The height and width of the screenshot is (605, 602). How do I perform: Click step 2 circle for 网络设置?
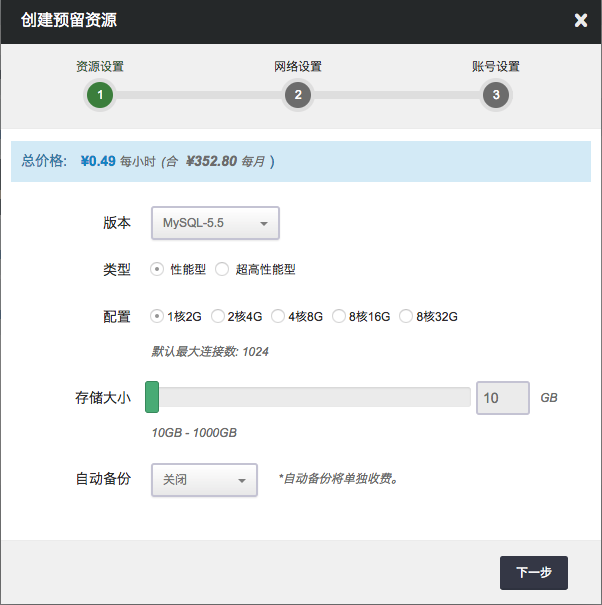pyautogui.click(x=297, y=95)
